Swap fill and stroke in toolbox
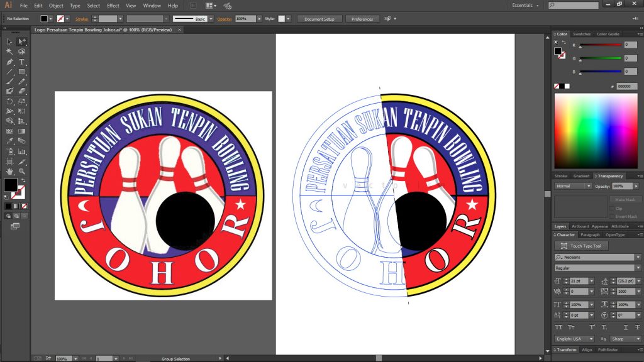Screen dimensions: 644x362 (23, 180)
